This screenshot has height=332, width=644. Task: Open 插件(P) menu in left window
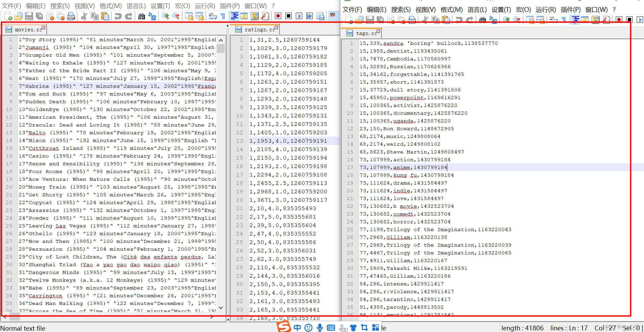pyautogui.click(x=230, y=6)
